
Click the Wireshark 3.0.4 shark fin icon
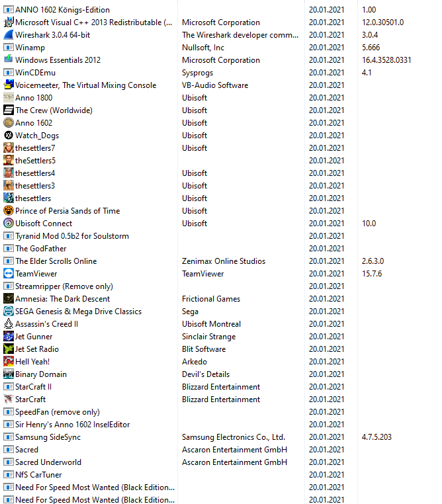9,34
